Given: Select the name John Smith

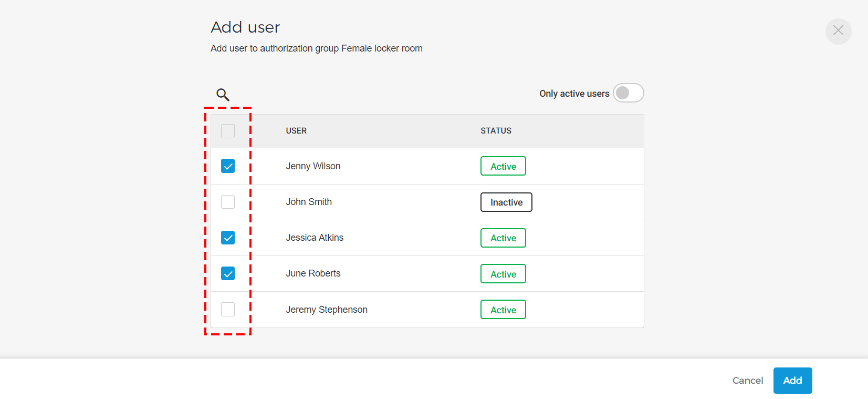Looking at the screenshot, I should tap(309, 202).
